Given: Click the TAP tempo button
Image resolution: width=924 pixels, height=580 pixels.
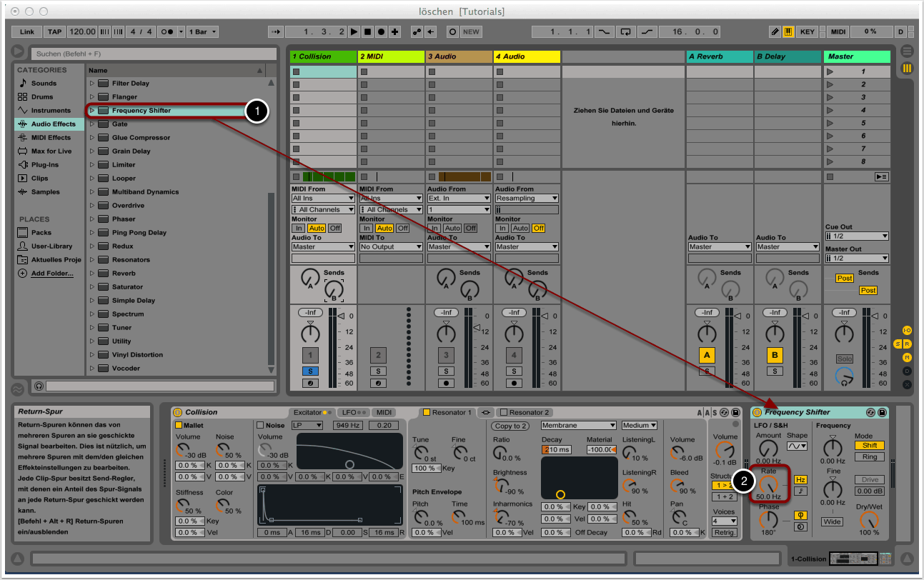Looking at the screenshot, I should tap(54, 32).
